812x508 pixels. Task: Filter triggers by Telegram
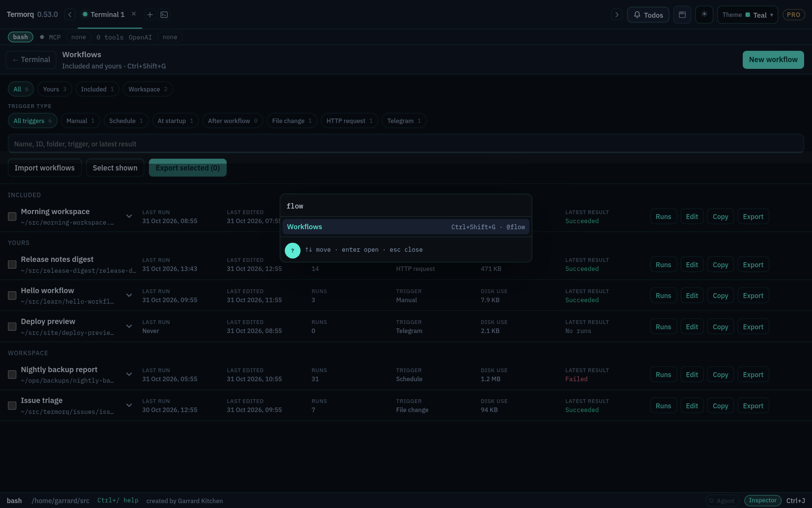click(404, 121)
